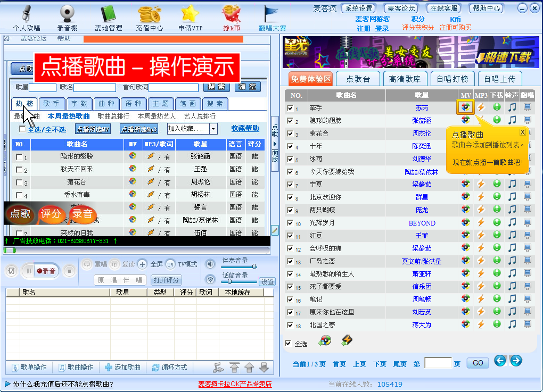Download 红豆 with green arrow icon
The image size is (543, 392).
tap(497, 235)
